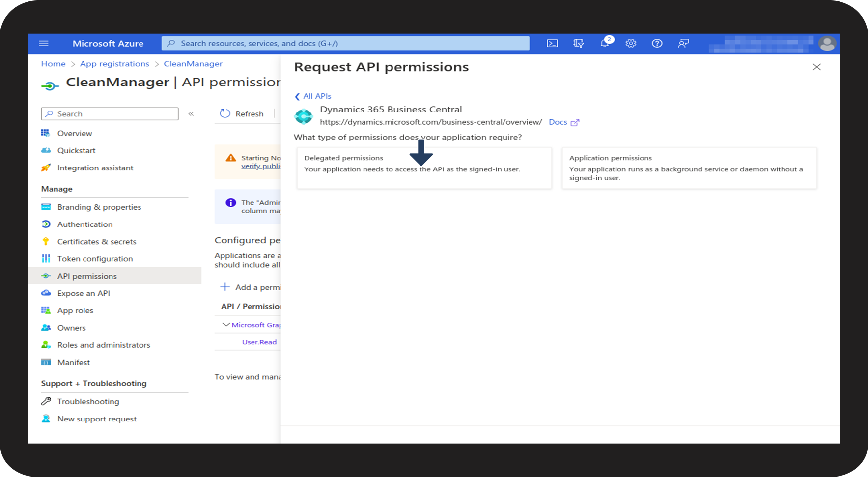This screenshot has width=868, height=477.
Task: Follow the Home breadcrumb link
Action: click(x=54, y=64)
